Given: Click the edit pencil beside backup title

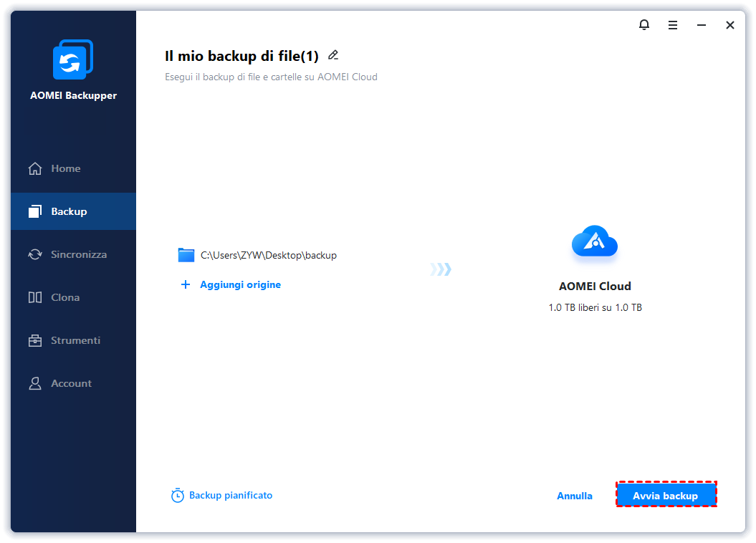Looking at the screenshot, I should [333, 55].
